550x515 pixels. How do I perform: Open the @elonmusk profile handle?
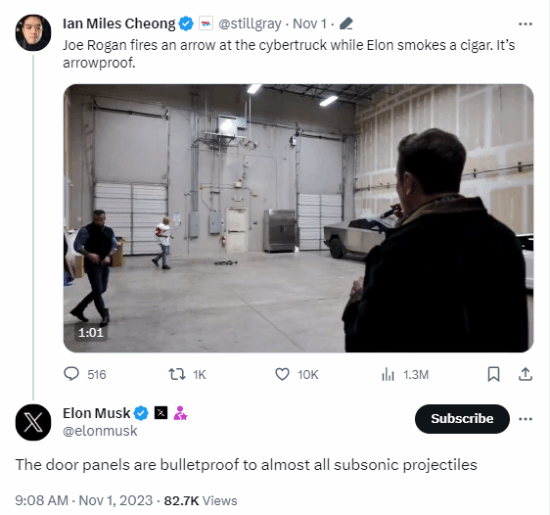(x=100, y=431)
